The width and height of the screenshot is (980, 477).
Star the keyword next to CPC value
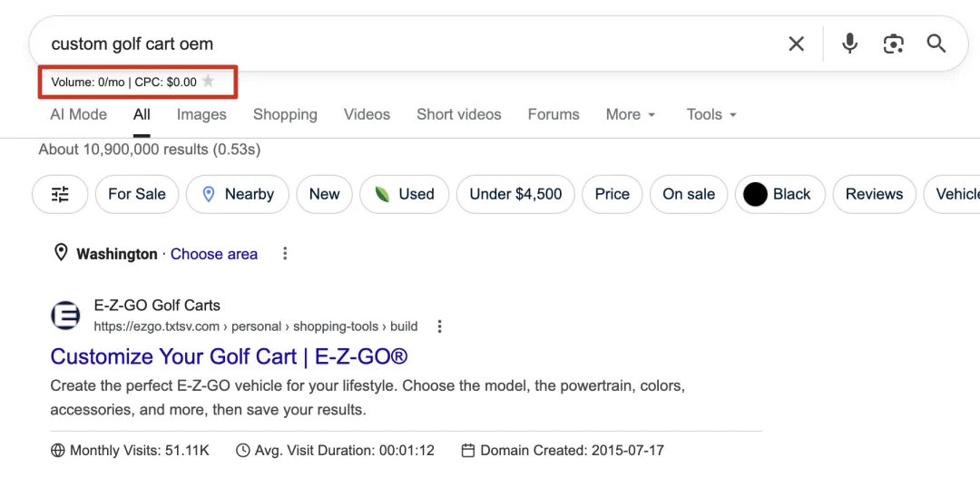pos(209,82)
